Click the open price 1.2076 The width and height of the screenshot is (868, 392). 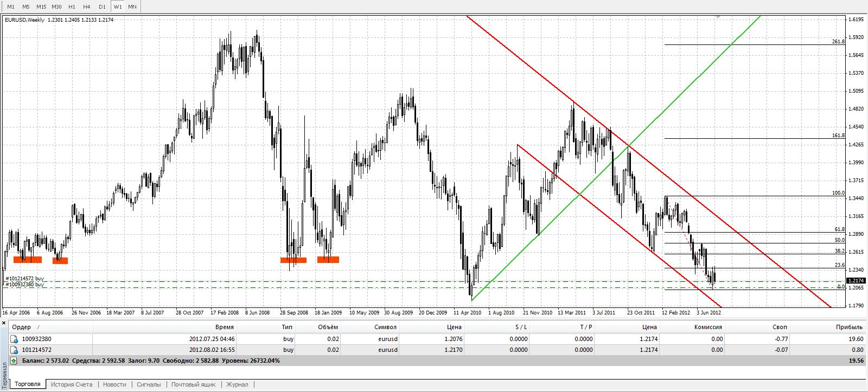[x=454, y=339]
